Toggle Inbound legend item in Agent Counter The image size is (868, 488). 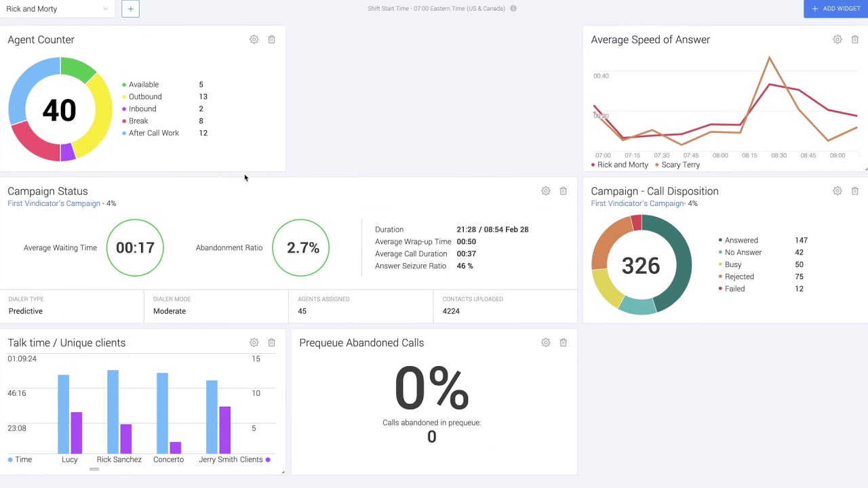pyautogui.click(x=139, y=109)
